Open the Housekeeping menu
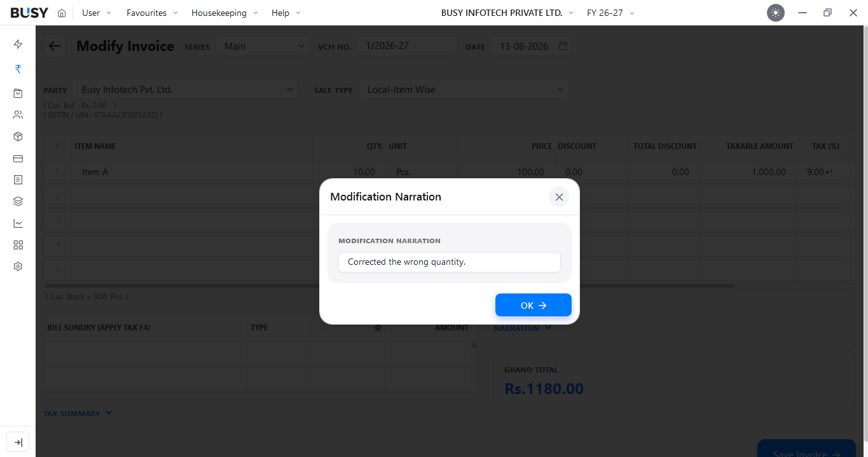Screen dimensions: 868x457 (224, 13)
